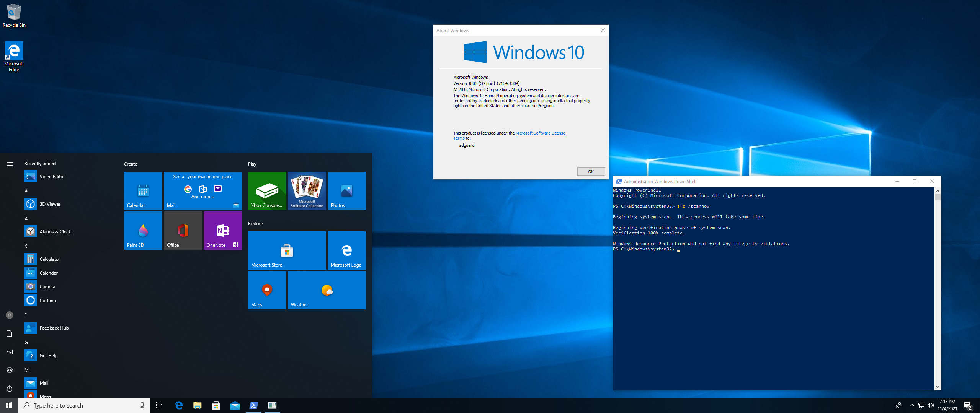
Task: Launch the Microsoft Edge tile in Explore
Action: click(347, 250)
